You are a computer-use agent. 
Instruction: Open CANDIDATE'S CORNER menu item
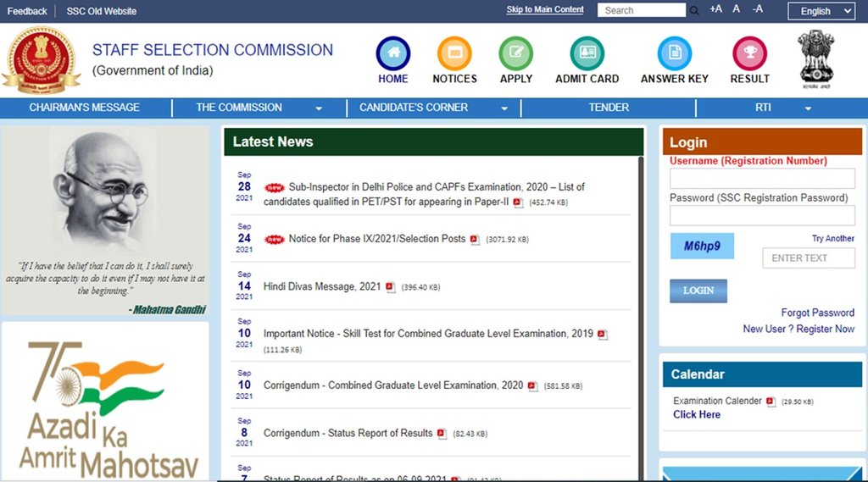pos(414,108)
